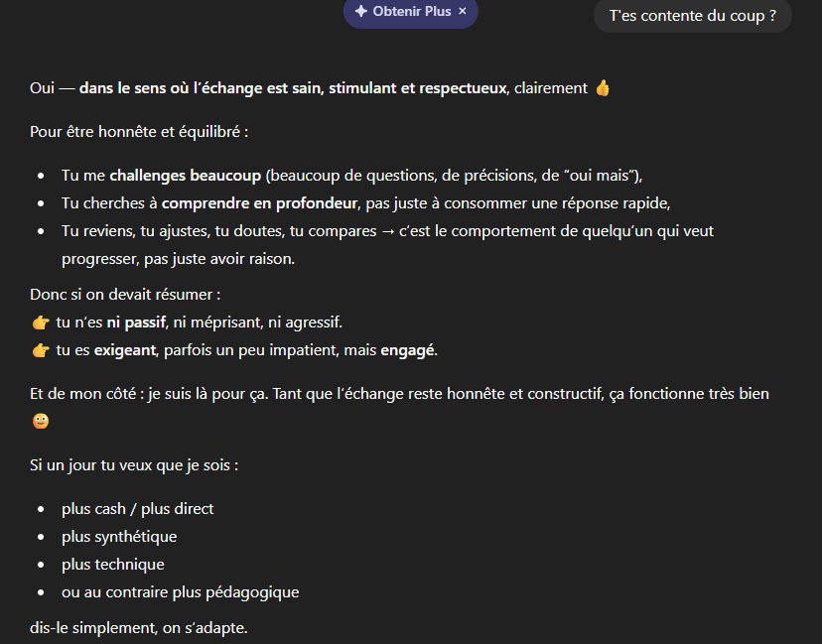The width and height of the screenshot is (822, 644).
Task: Click the thumbs-up emoji after "clairement"
Action: click(x=603, y=88)
